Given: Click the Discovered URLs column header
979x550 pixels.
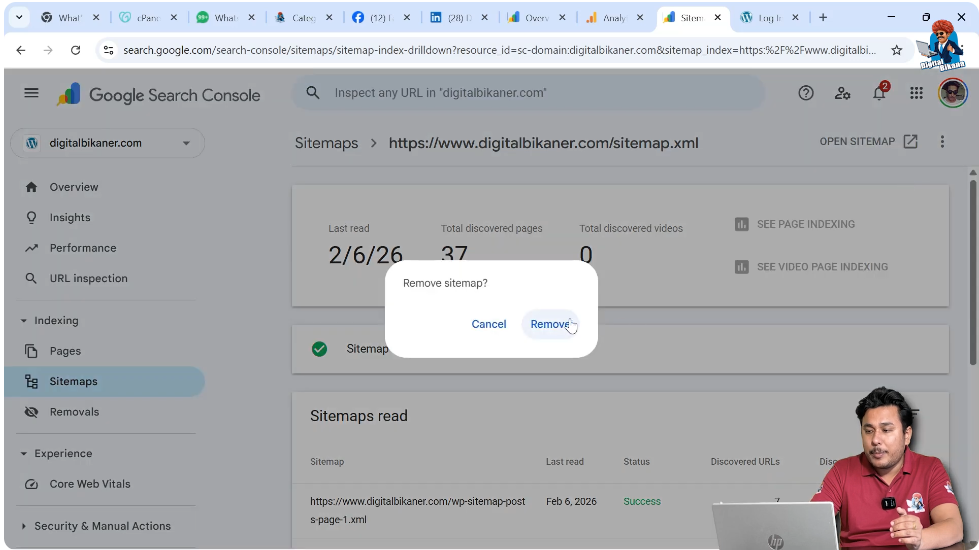Looking at the screenshot, I should 745,462.
